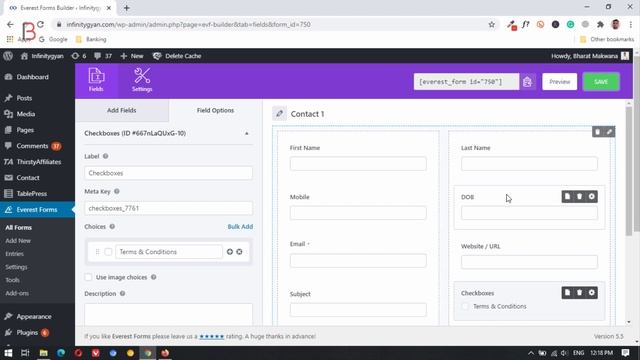Show the Description help icon
This screenshot has width=640, height=360.
[122, 293]
